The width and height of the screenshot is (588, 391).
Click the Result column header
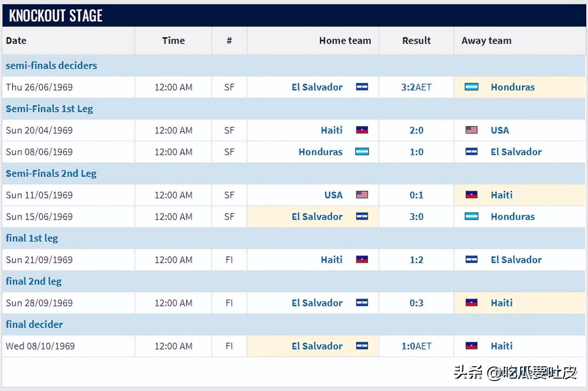pyautogui.click(x=416, y=41)
